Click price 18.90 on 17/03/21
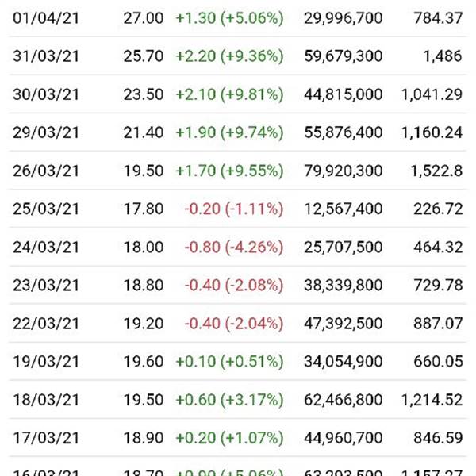The width and height of the screenshot is (476, 476). 144,438
